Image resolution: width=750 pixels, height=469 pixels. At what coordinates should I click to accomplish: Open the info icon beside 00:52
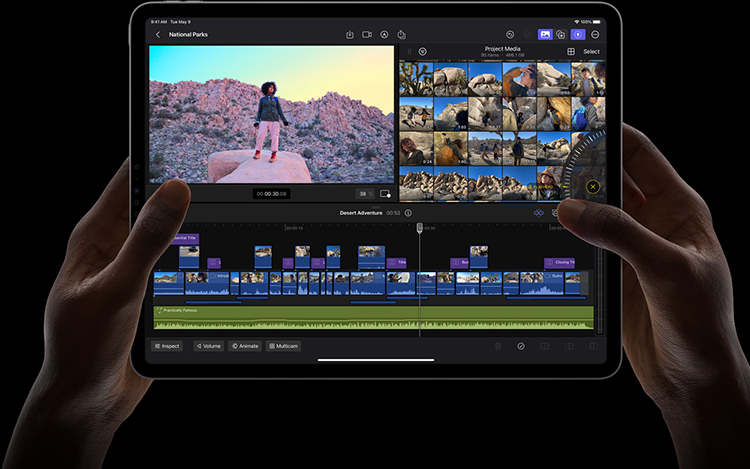coord(408,213)
